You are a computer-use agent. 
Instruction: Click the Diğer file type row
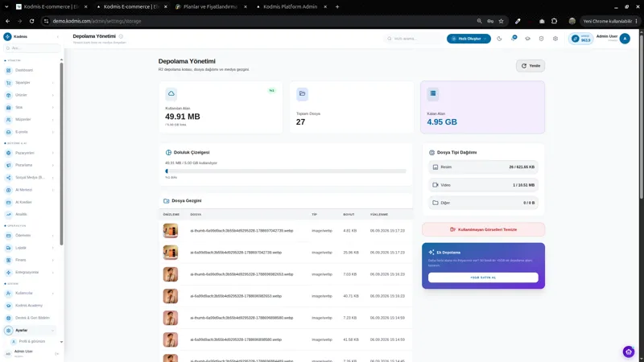pos(483,203)
